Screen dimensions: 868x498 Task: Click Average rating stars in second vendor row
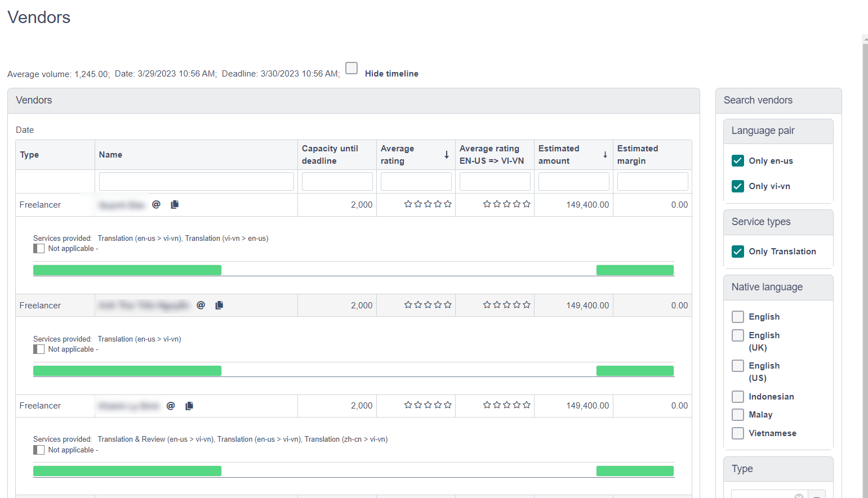tap(428, 305)
